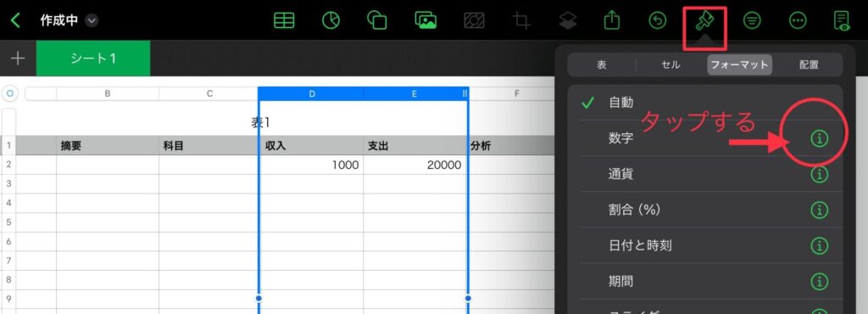This screenshot has height=314, width=868.
Task: Switch to the 配置 tab
Action: pyautogui.click(x=808, y=64)
